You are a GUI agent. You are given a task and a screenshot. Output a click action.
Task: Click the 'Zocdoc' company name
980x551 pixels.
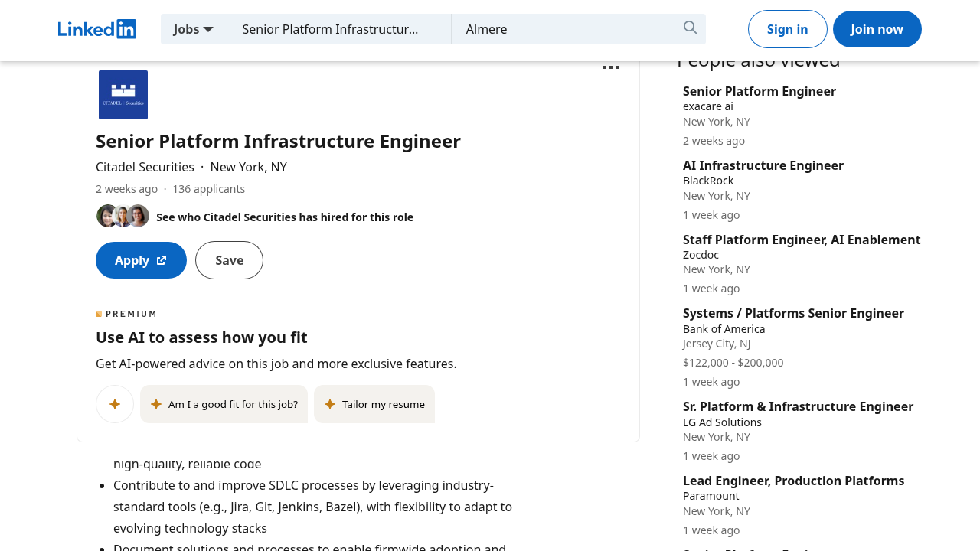[702, 255]
